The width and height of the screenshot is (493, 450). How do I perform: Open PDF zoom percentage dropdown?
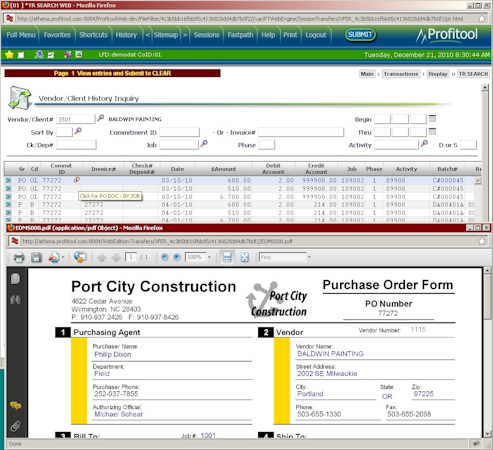coord(209,257)
